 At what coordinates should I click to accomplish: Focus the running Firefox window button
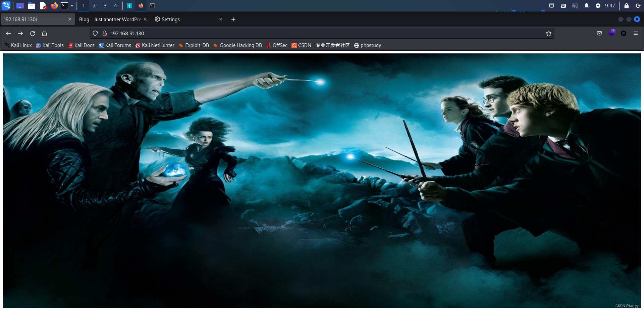(141, 6)
